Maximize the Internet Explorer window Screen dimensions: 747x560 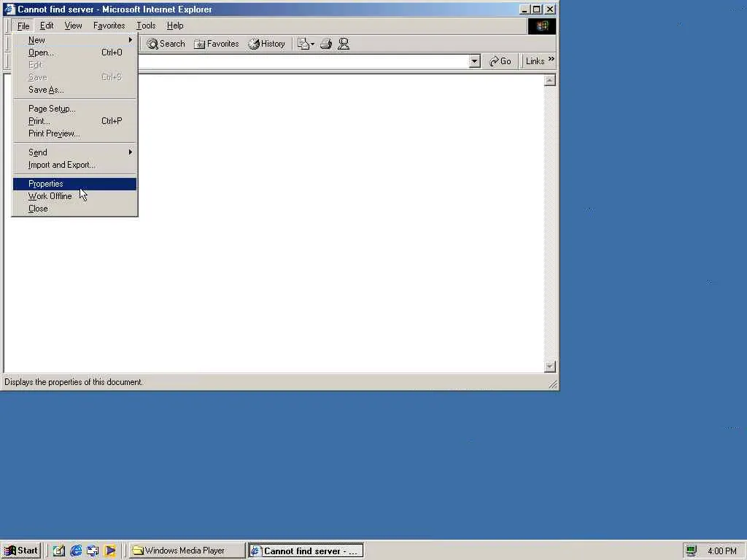pos(536,9)
